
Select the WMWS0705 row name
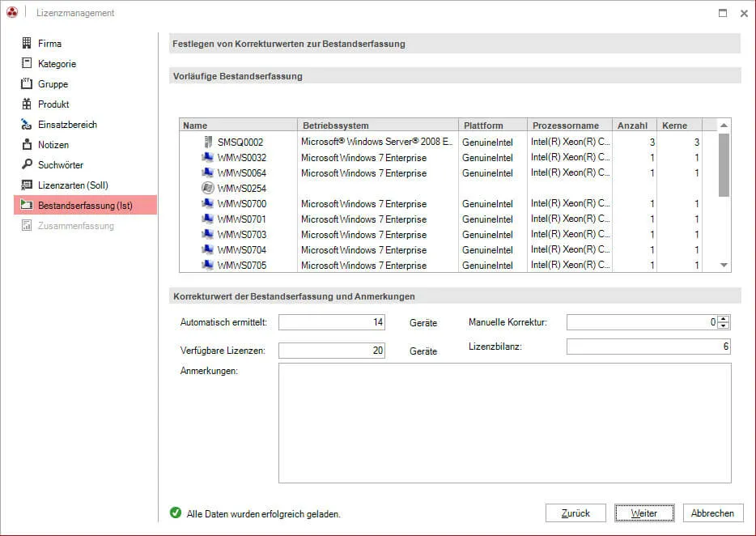tap(241, 266)
